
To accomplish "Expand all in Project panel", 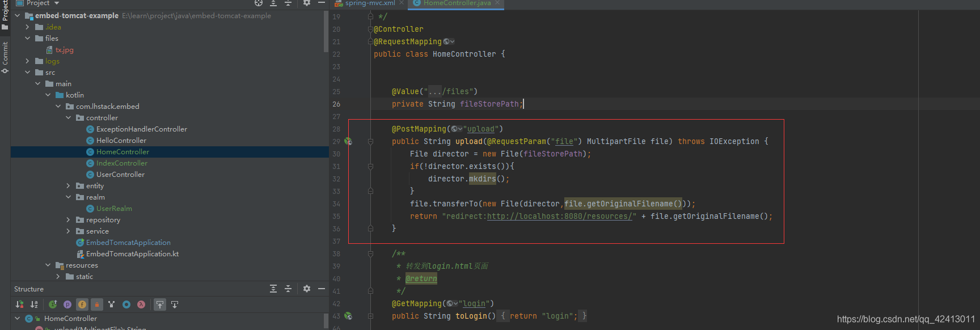I will (x=273, y=3).
